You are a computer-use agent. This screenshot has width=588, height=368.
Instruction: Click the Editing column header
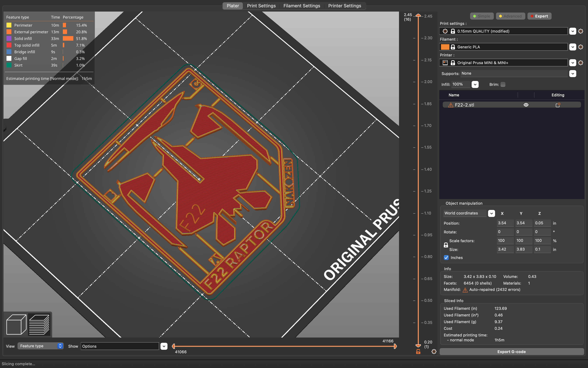558,95
